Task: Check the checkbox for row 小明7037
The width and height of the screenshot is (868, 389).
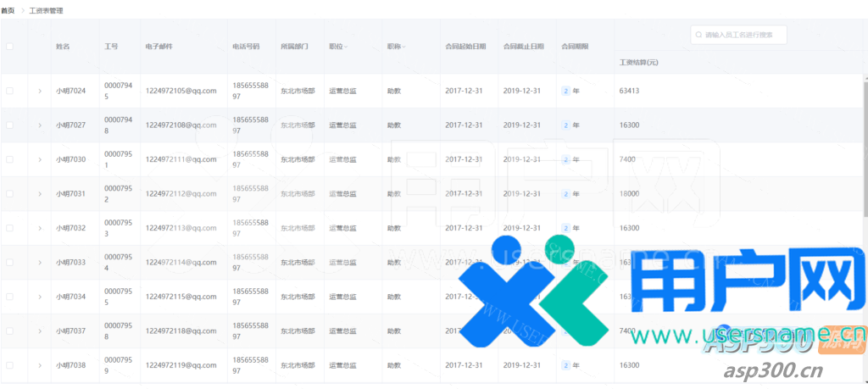Action: point(9,331)
